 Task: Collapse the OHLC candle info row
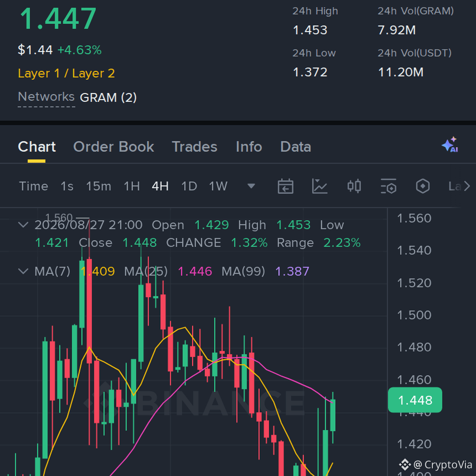23,225
